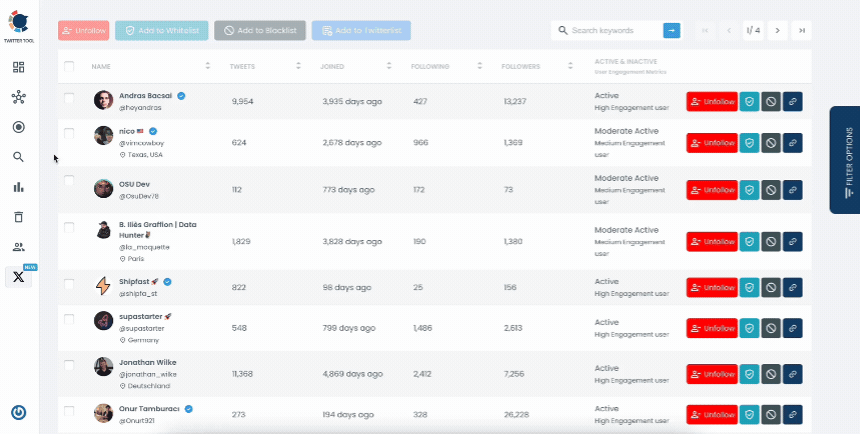This screenshot has width=860, height=434.
Task: Click the trash bin sidebar icon
Action: (x=18, y=217)
